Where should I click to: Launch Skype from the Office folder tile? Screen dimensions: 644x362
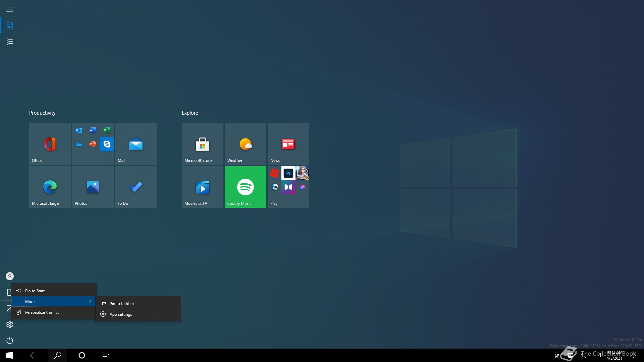click(107, 144)
